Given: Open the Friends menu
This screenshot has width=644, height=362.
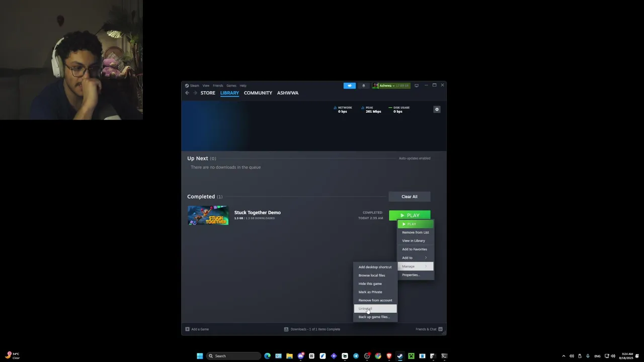Looking at the screenshot, I should pyautogui.click(x=218, y=85).
